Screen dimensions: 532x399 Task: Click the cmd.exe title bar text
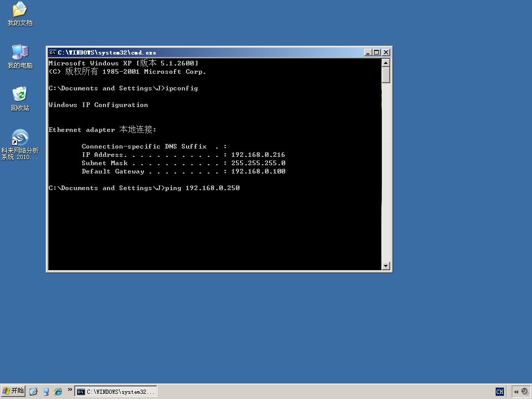click(x=107, y=52)
